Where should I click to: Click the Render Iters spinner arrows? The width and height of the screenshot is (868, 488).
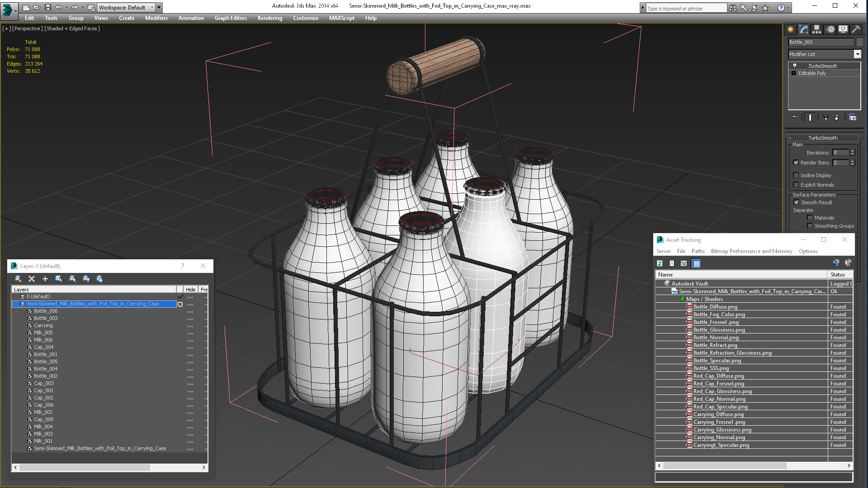point(852,163)
